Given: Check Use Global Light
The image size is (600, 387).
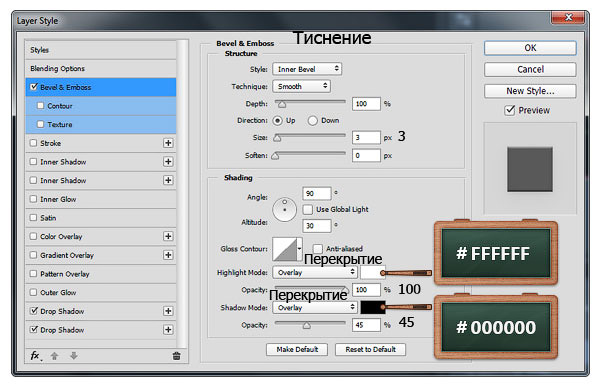Looking at the screenshot, I should pos(308,209).
